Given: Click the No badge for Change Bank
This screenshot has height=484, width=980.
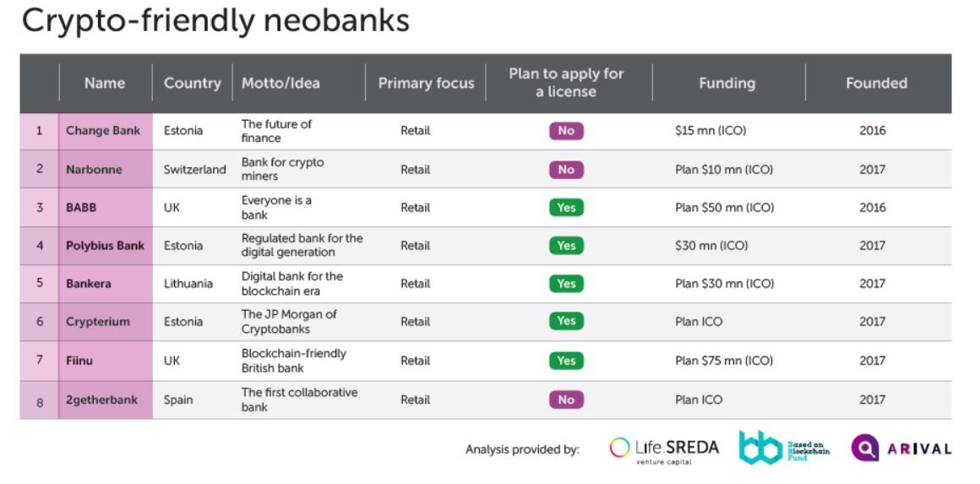Looking at the screenshot, I should 566,131.
